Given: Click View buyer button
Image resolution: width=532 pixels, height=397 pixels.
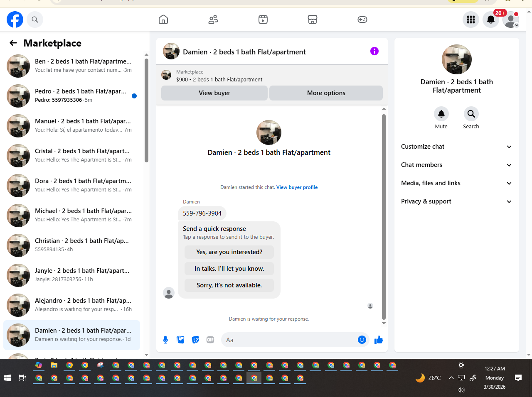Looking at the screenshot, I should pos(214,93).
